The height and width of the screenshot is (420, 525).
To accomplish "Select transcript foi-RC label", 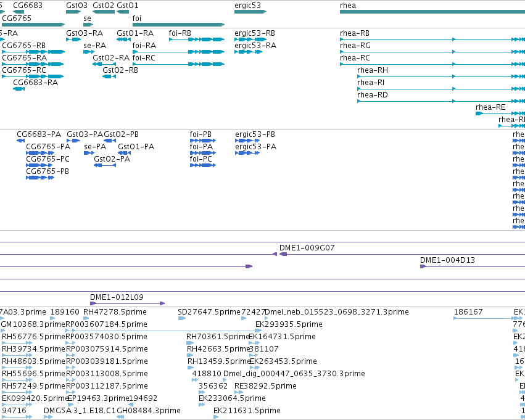I will [144, 58].
